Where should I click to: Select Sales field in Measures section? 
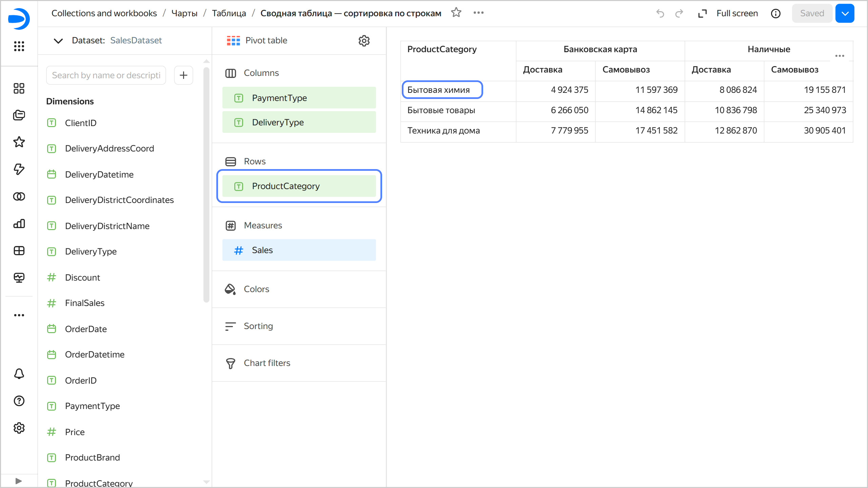coord(299,250)
